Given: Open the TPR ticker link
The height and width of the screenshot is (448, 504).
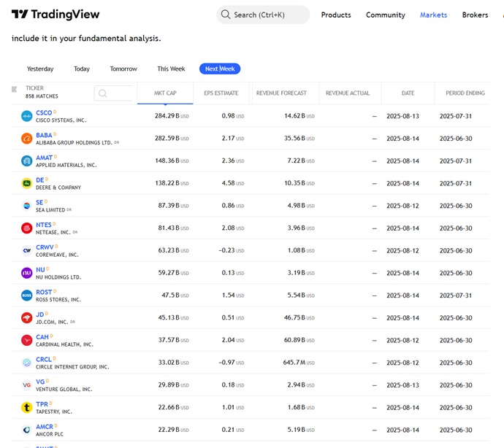Looking at the screenshot, I should click(42, 404).
